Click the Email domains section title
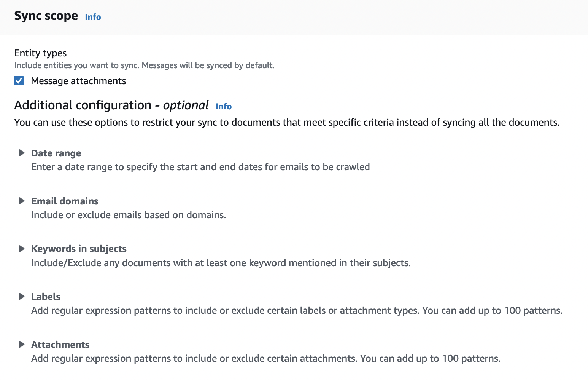 pos(65,201)
